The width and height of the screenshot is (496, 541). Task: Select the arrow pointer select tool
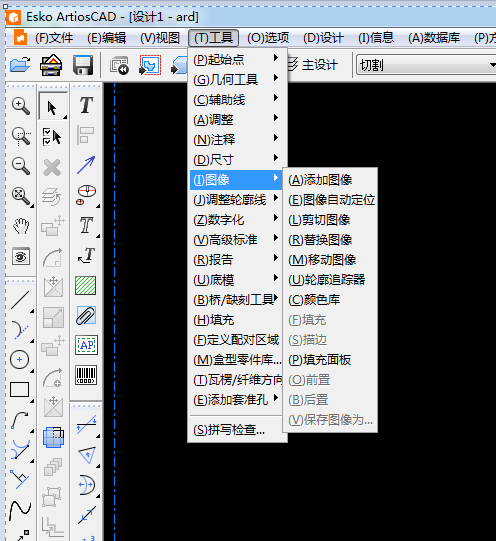52,107
